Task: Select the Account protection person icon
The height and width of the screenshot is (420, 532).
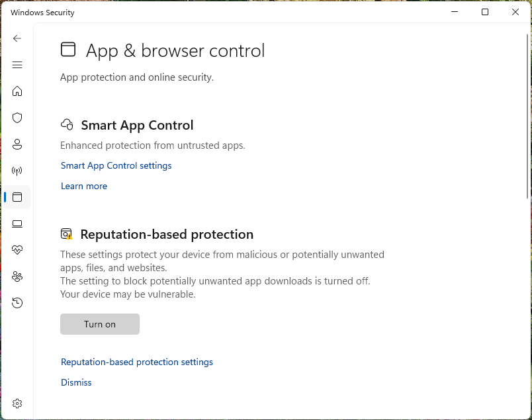Action: [x=17, y=144]
